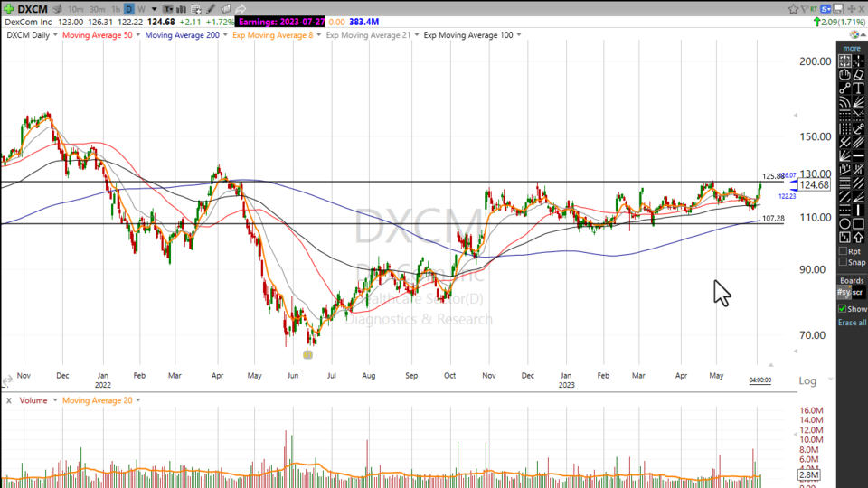Click the flag icon in title bar
Screen dimensions: 868x488
(805, 9)
